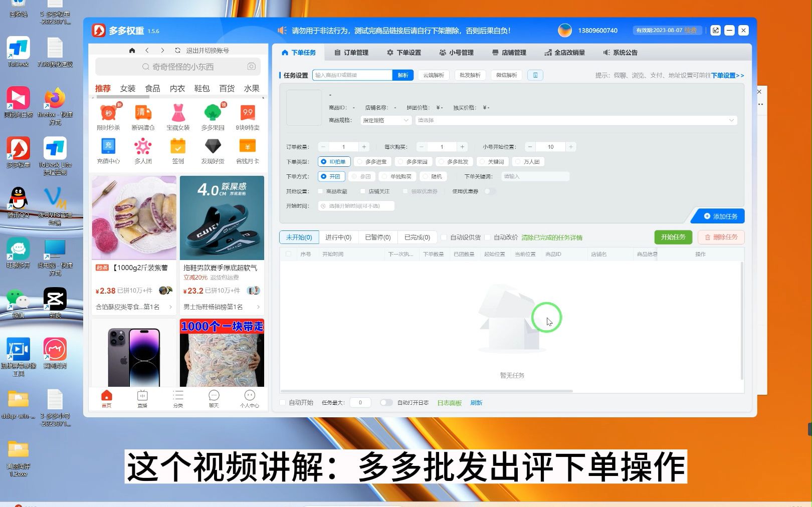The image size is (812, 507).
Task: Click the 添加任务 button
Action: click(x=720, y=216)
